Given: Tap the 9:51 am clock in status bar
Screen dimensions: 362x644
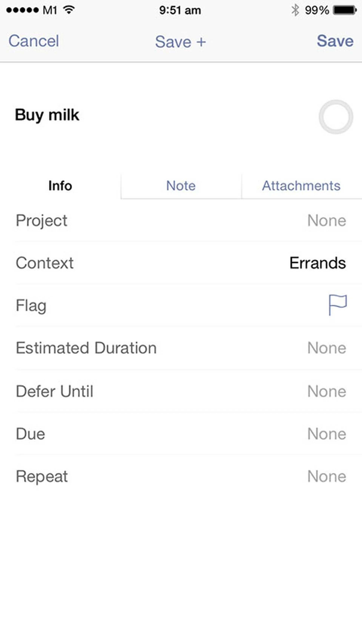Looking at the screenshot, I should tap(180, 10).
